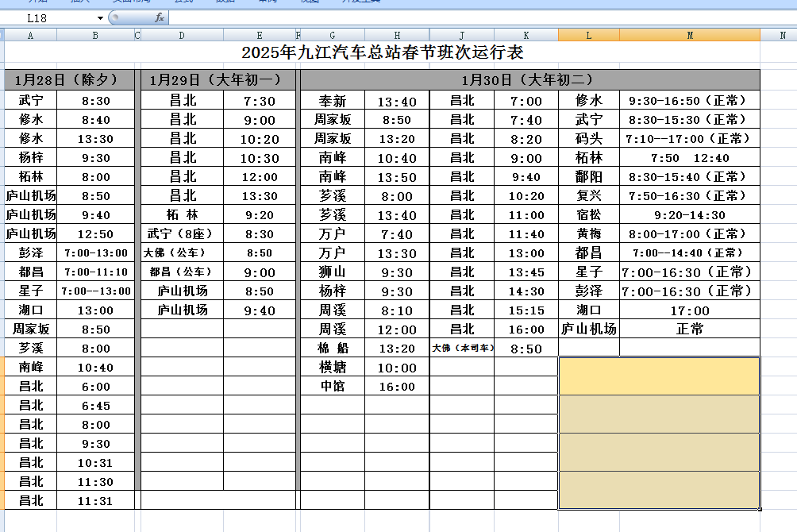Select the 正常 cell beside 庐山机场
This screenshot has height=532, width=797.
690,329
